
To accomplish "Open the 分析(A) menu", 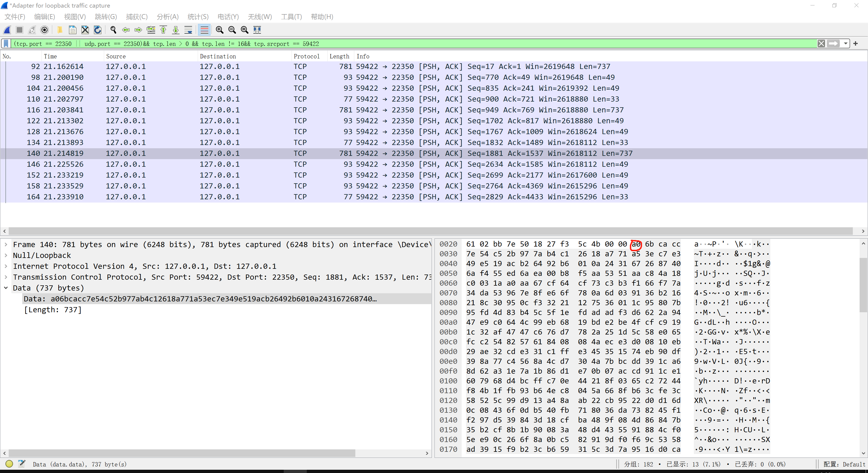I will [x=167, y=17].
